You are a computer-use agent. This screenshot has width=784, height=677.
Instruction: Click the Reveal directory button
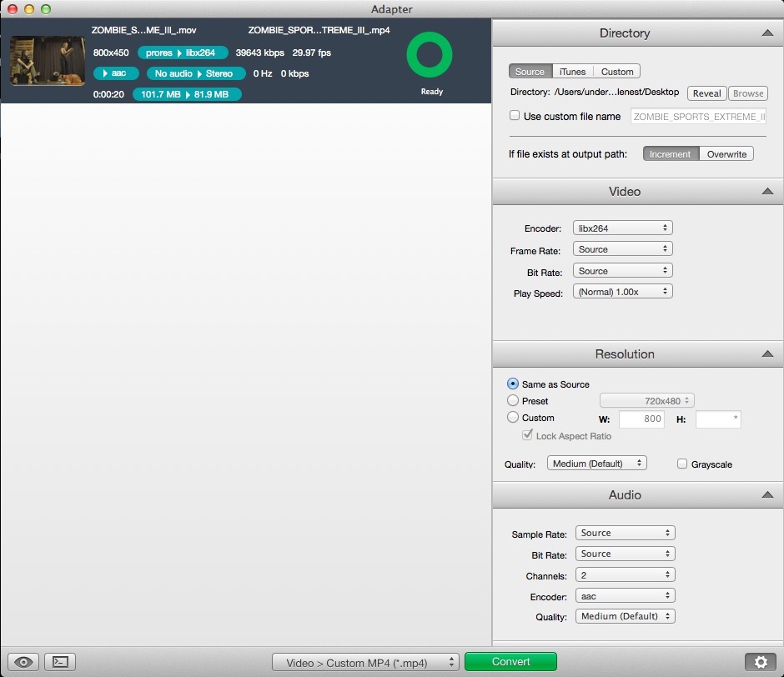(x=706, y=93)
